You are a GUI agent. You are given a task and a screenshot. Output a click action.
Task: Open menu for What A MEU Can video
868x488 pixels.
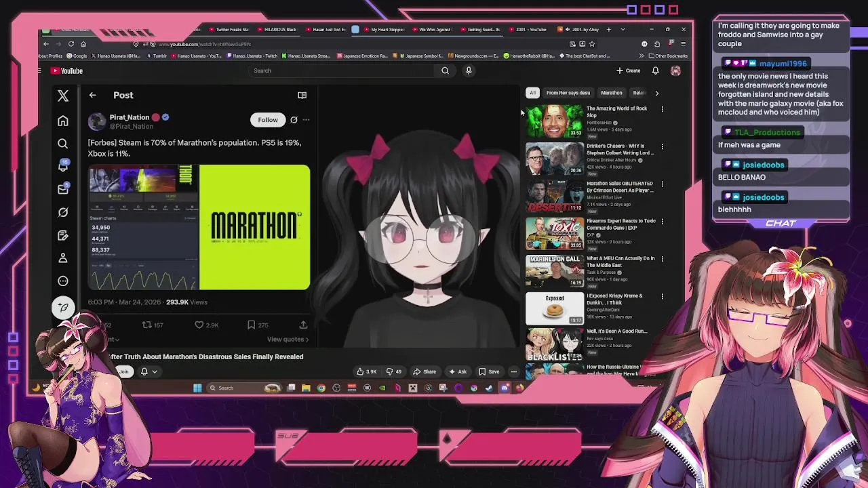[x=663, y=259]
